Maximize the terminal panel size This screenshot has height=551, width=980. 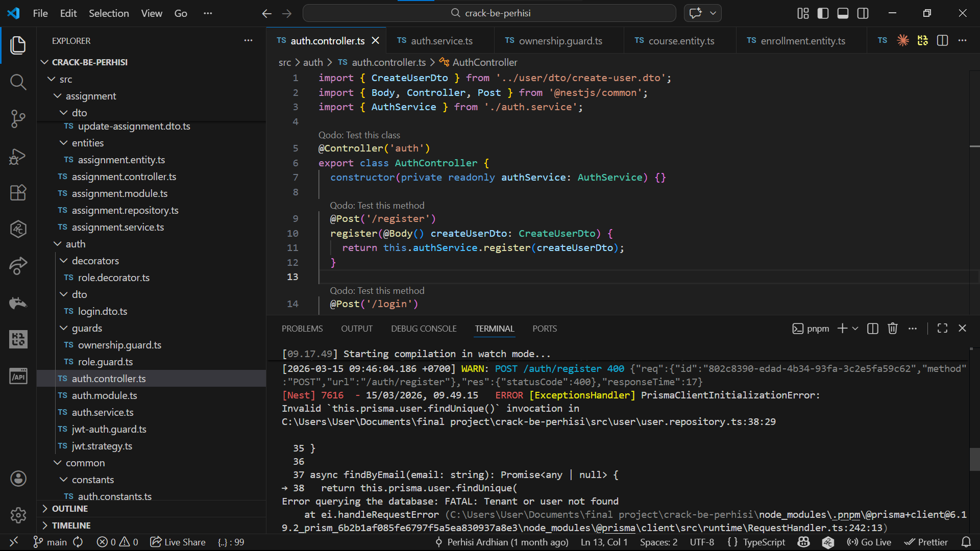pyautogui.click(x=942, y=329)
